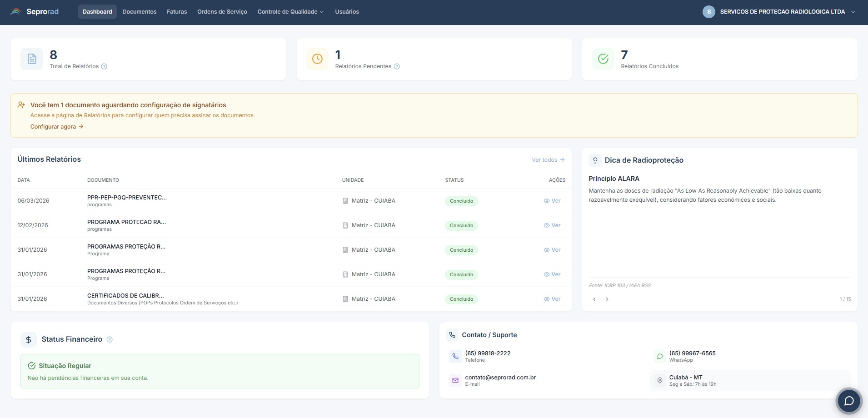Click the document icon on Total de Relatórios
The height and width of the screenshot is (418, 868).
click(x=31, y=59)
